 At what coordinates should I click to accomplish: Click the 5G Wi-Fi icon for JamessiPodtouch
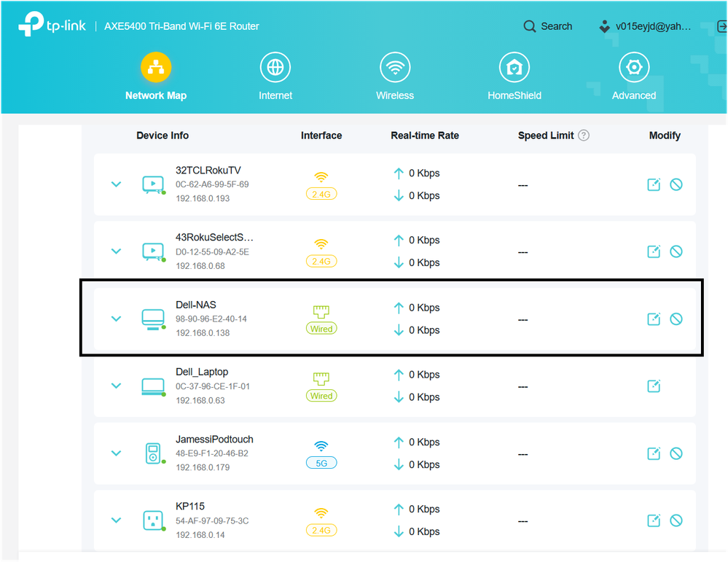click(321, 446)
